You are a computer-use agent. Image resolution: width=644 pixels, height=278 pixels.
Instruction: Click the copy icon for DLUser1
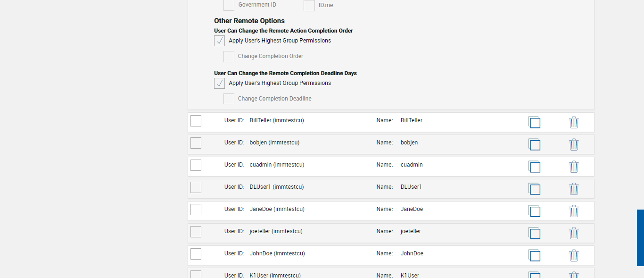coord(534,189)
